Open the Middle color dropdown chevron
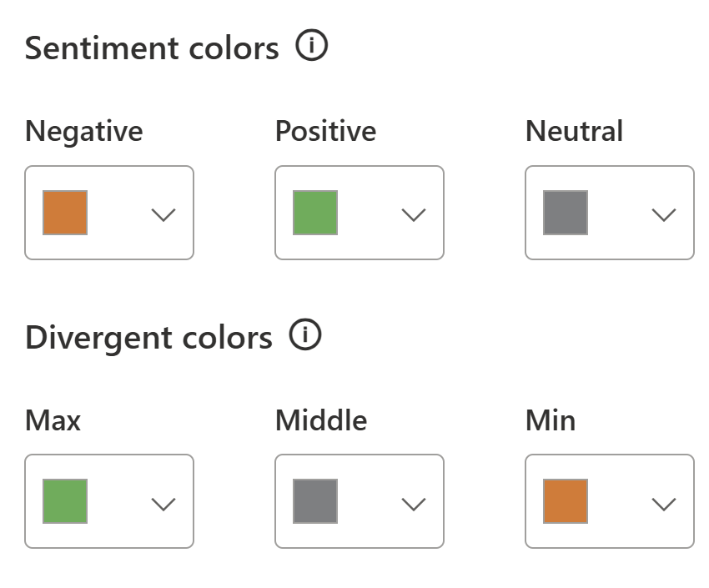 pos(414,503)
